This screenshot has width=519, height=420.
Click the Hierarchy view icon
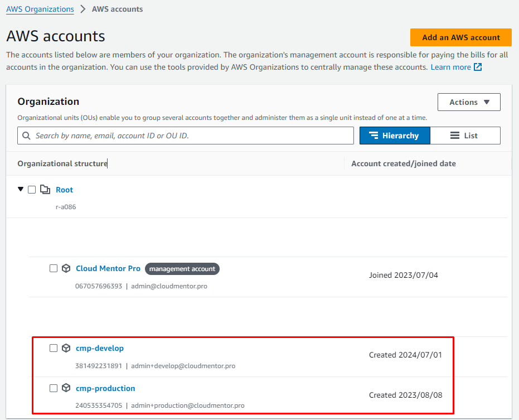(374, 136)
